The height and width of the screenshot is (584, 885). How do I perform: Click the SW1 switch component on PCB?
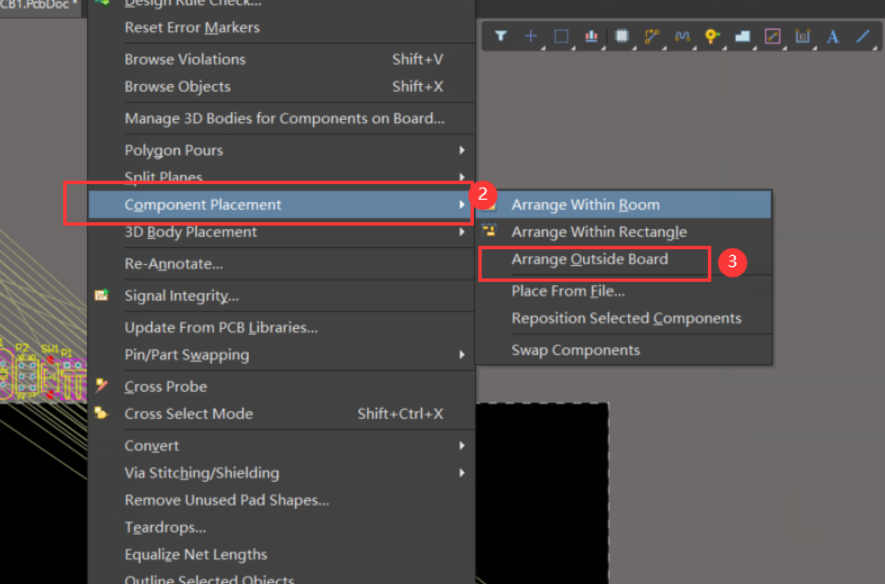pyautogui.click(x=50, y=377)
